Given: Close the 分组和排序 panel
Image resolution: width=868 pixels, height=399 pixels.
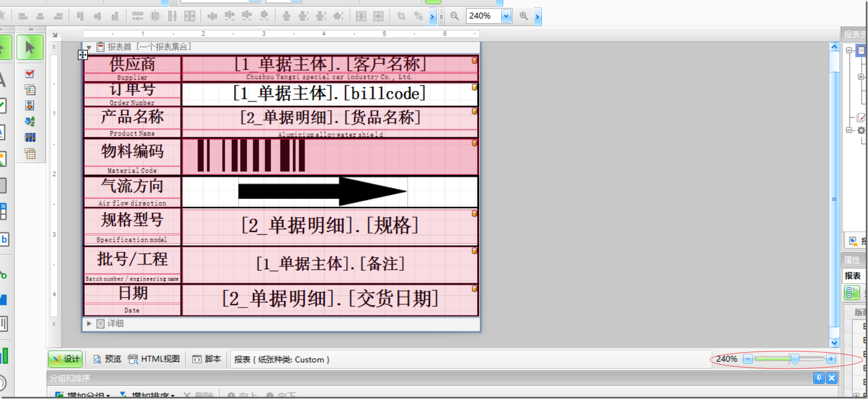Looking at the screenshot, I should point(832,378).
